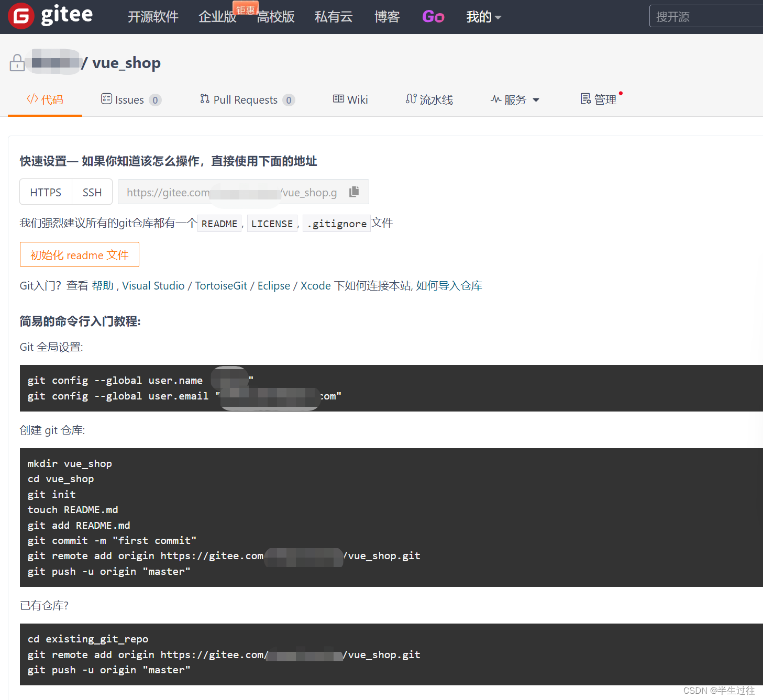Click the 'git commit -m "first commit"' line
763x700 pixels.
112,540
